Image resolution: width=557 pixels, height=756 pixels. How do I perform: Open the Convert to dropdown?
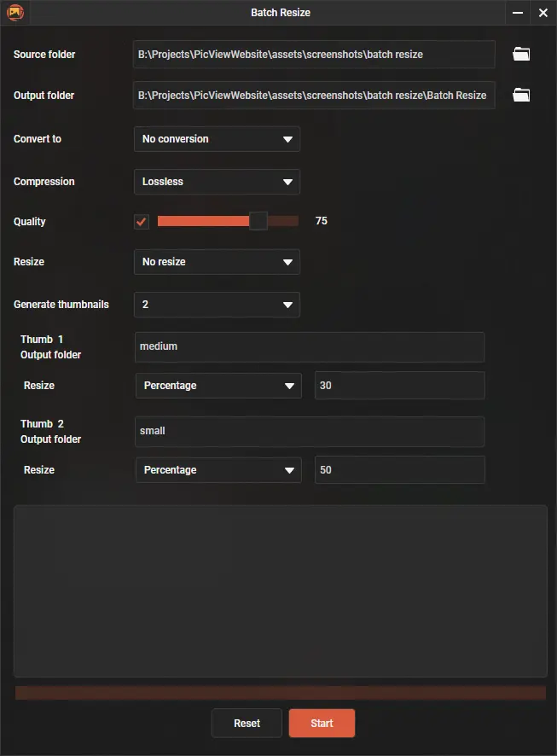tap(217, 139)
